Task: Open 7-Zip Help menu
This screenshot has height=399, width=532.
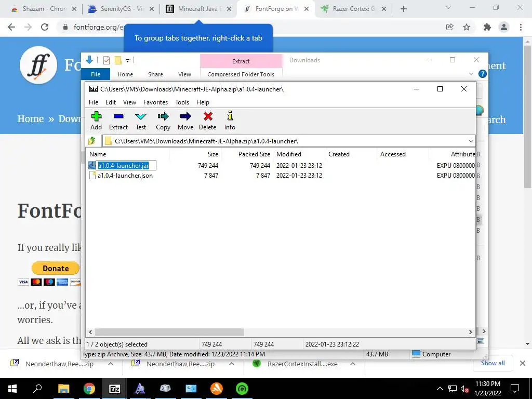Action: (203, 102)
